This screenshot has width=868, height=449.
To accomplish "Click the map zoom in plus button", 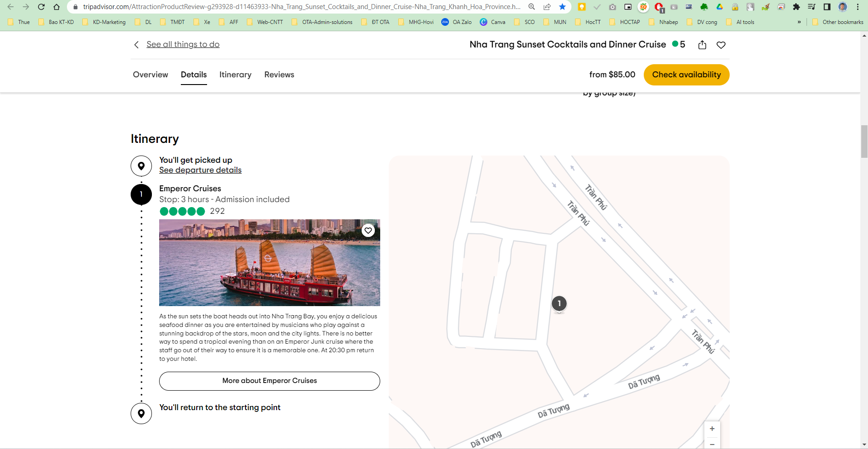I will [x=712, y=429].
